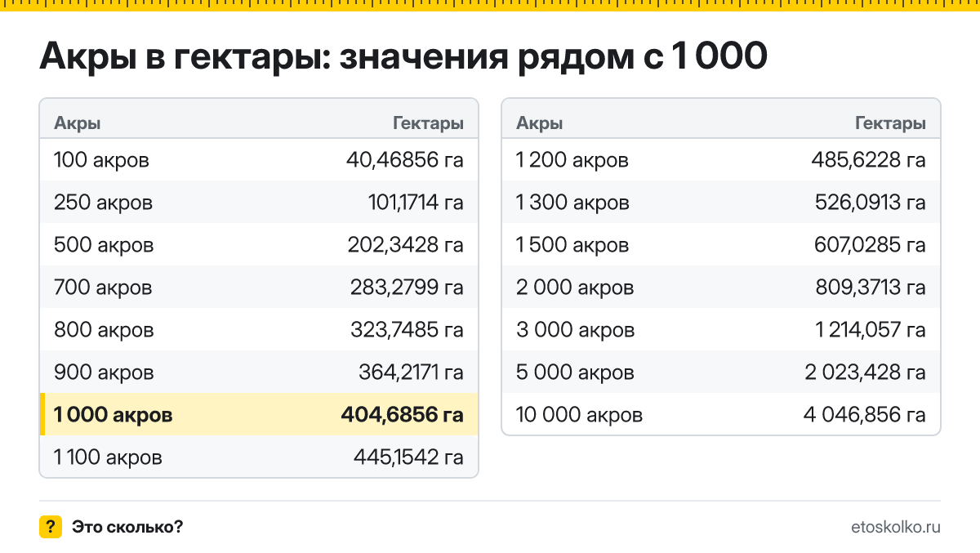The image size is (980, 553).
Task: Click the yellow question mark icon
Action: pyautogui.click(x=51, y=527)
